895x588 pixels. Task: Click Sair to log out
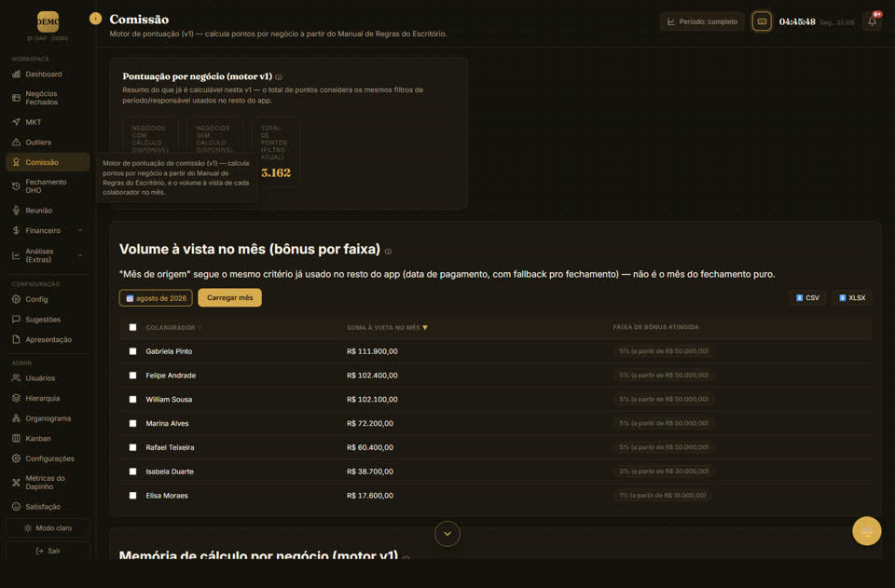point(48,551)
